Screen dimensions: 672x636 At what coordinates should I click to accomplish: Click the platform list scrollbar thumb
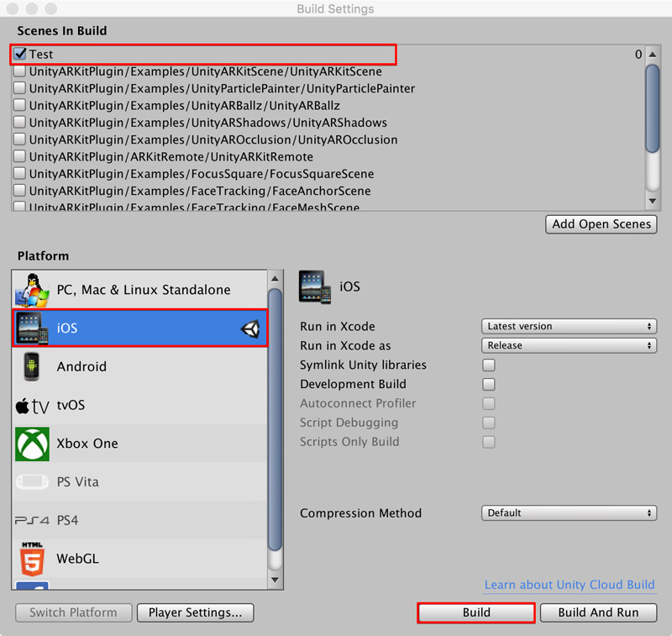[x=276, y=419]
